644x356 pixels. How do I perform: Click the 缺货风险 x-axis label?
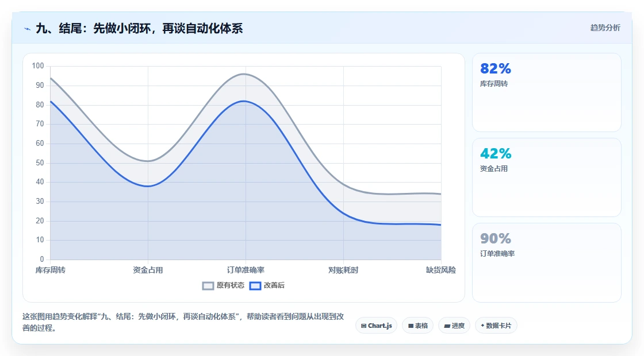click(440, 270)
